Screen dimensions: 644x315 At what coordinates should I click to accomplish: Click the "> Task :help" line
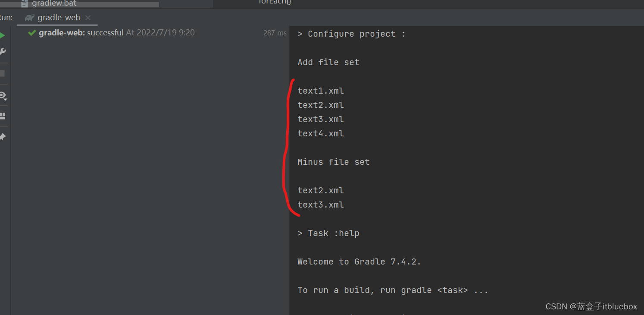click(328, 233)
